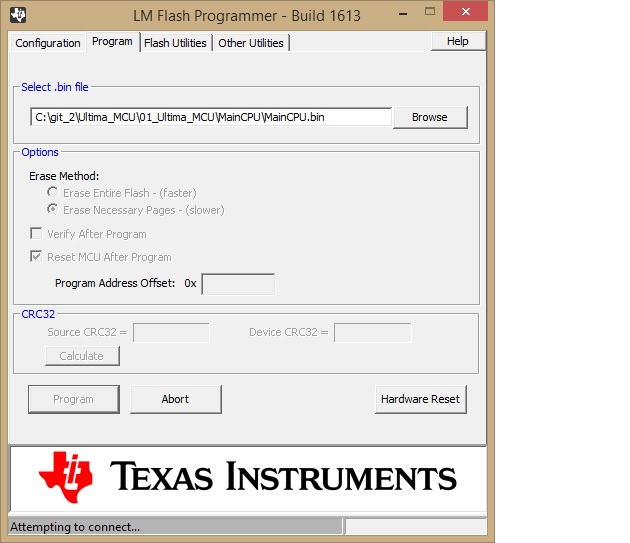Click the TI app icon in title bar
This screenshot has width=630, height=543.
point(18,15)
